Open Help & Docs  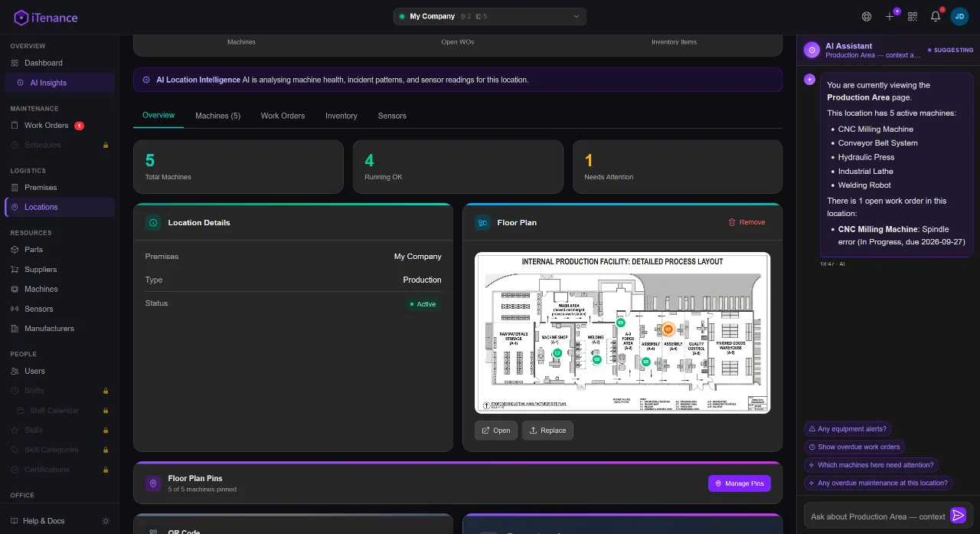coord(44,521)
